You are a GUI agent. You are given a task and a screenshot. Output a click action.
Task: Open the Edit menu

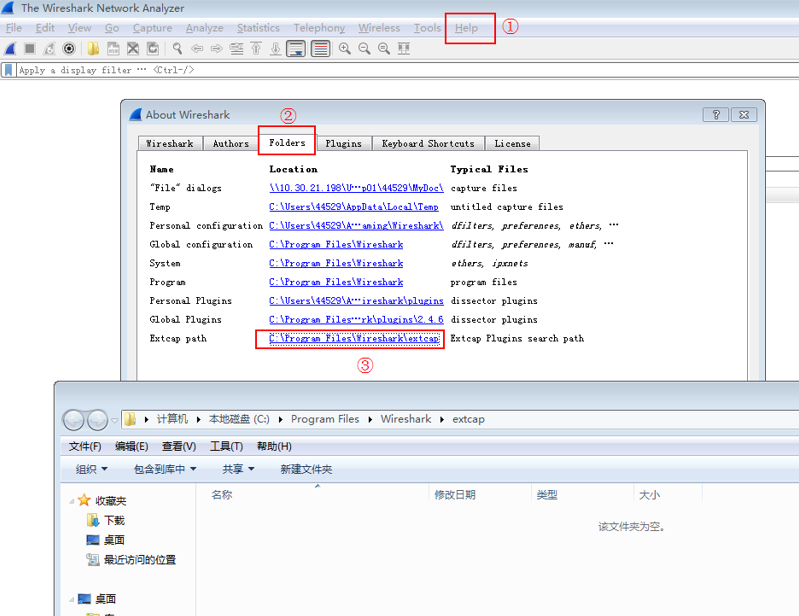point(45,28)
